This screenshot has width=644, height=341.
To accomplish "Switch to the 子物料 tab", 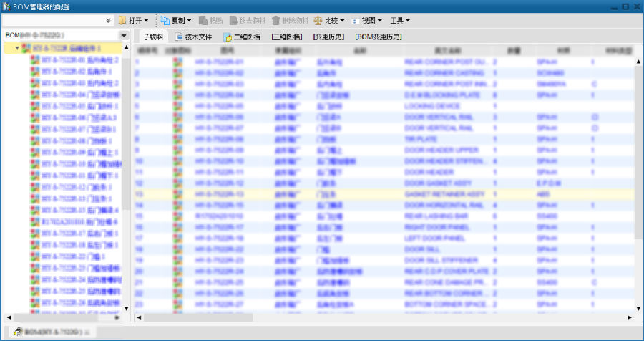I will click(x=154, y=37).
